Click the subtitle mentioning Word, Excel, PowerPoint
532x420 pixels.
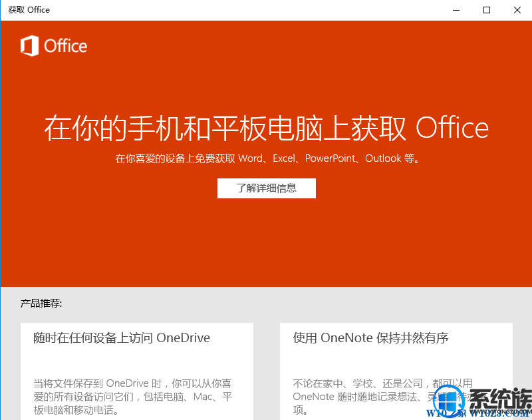267,158
